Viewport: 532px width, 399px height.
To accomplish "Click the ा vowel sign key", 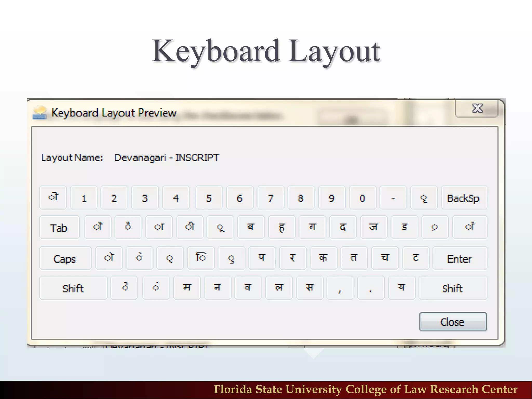I will 159,228.
